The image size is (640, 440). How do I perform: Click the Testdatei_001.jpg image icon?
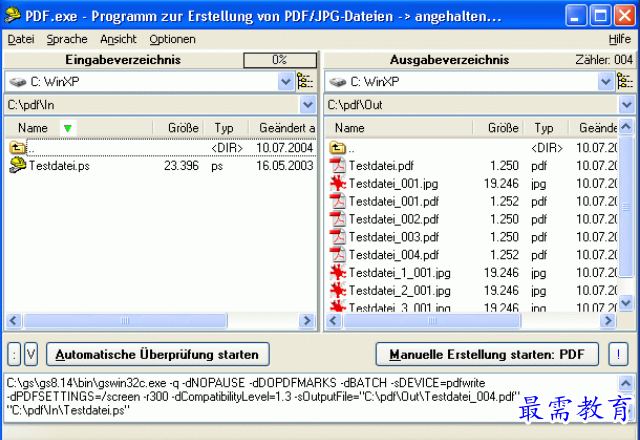pos(338,183)
